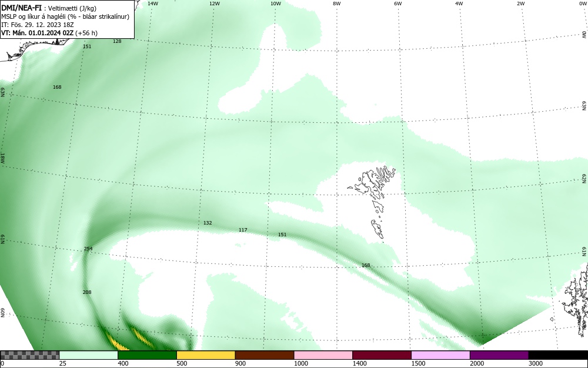Click the '1500' legend scale number
The image size is (588, 368).
(418, 363)
